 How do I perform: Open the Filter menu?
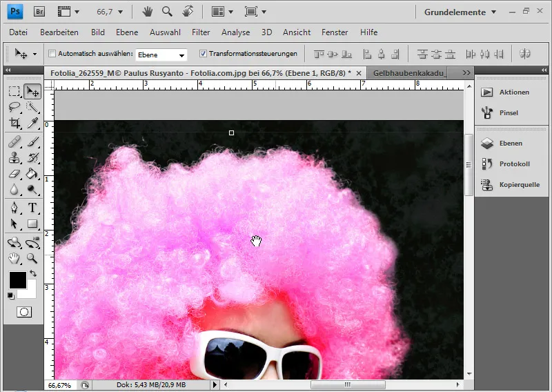click(x=201, y=32)
